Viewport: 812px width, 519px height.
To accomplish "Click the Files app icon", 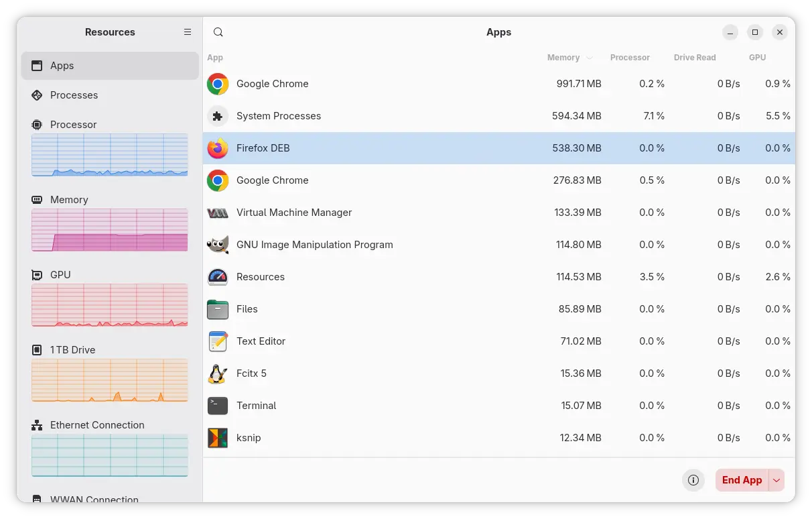I will click(218, 309).
